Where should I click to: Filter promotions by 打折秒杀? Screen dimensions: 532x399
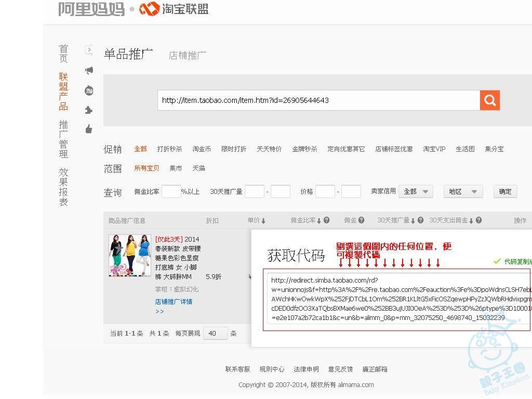(170, 149)
